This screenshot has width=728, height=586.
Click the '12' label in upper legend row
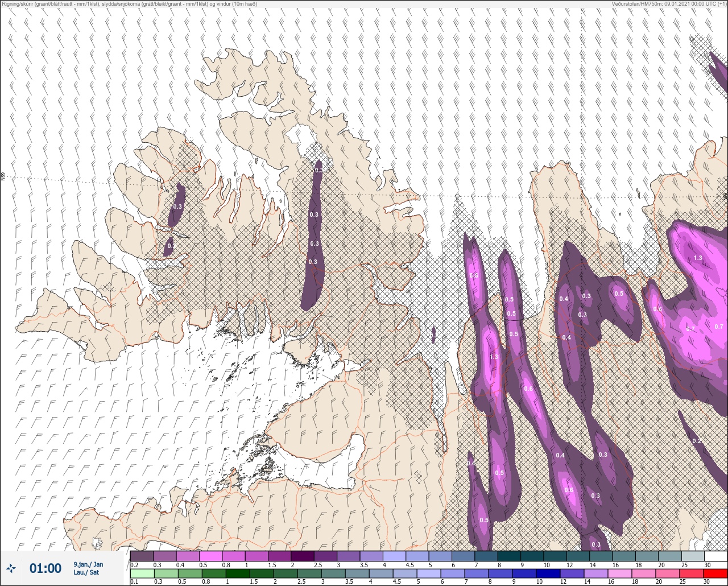[569, 564]
